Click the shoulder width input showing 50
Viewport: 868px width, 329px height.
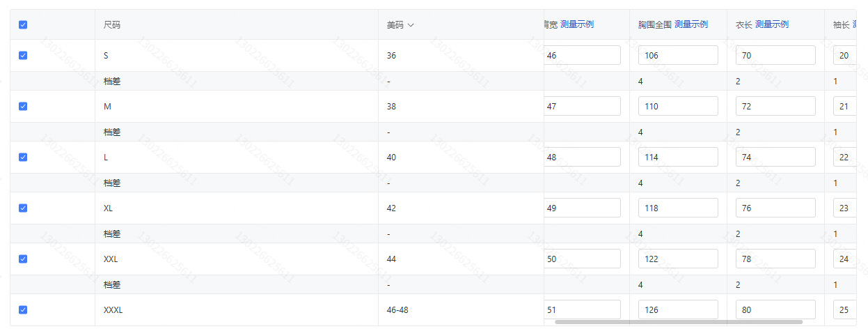pyautogui.click(x=582, y=259)
